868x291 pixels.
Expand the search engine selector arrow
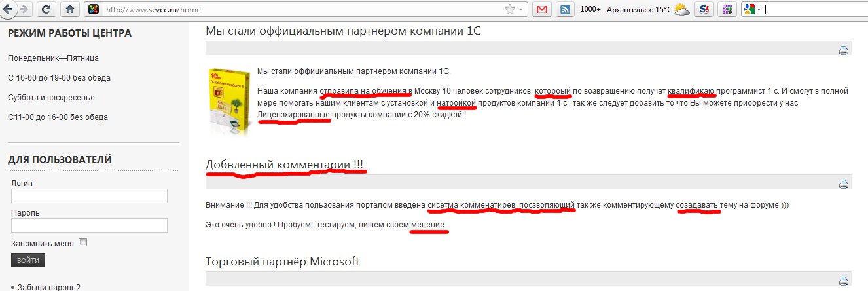tap(759, 9)
